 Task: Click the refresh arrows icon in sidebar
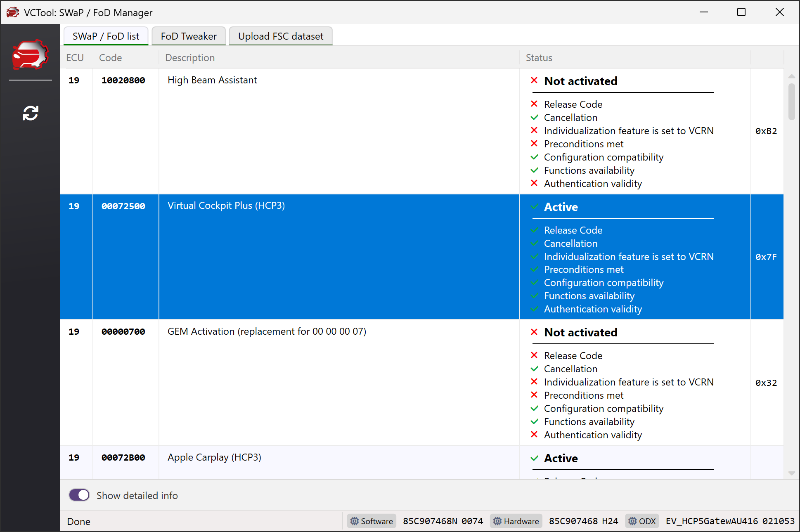(x=31, y=113)
